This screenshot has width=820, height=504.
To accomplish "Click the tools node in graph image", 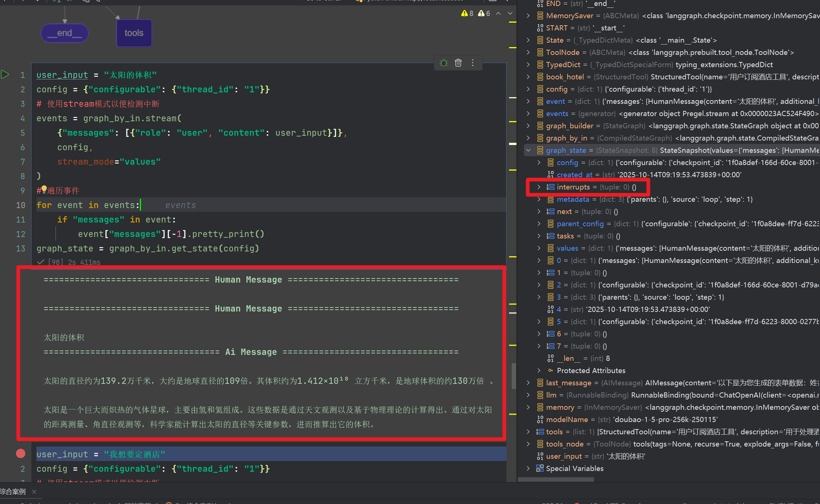I will pyautogui.click(x=134, y=33).
